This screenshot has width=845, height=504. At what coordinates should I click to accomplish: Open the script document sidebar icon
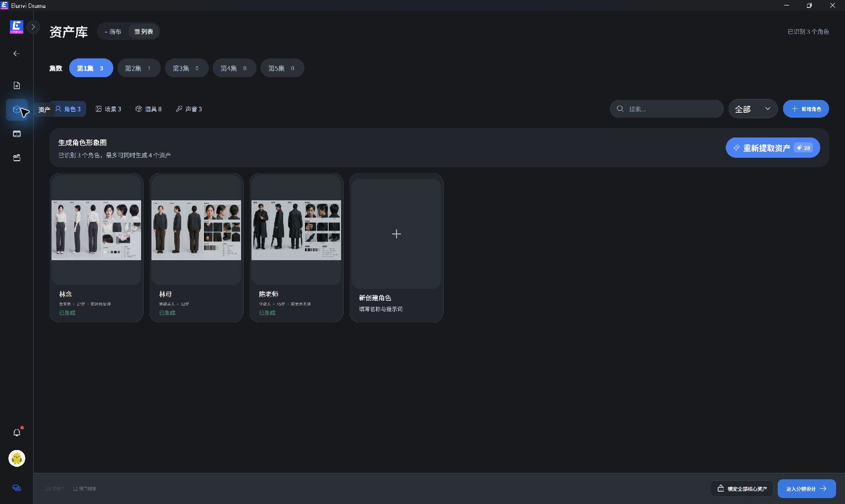[16, 86]
